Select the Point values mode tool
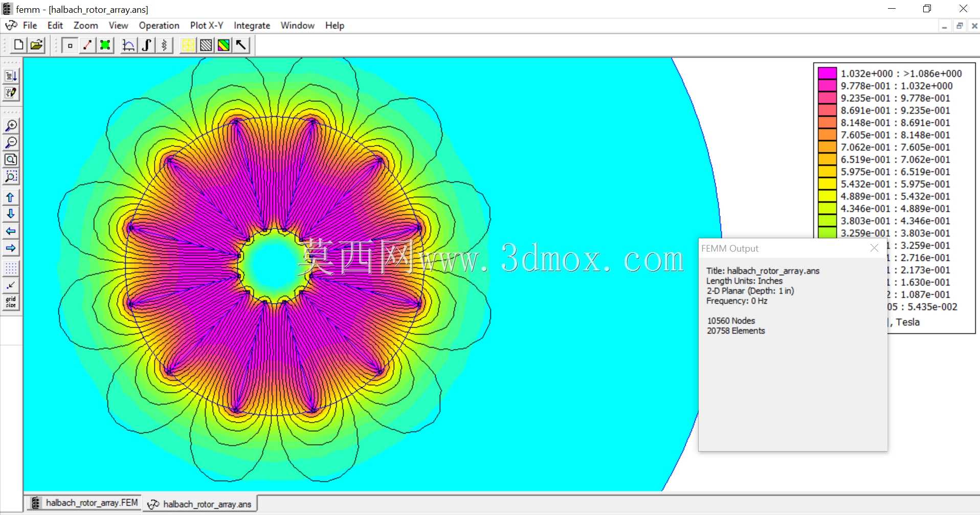This screenshot has height=515, width=980. pyautogui.click(x=70, y=45)
